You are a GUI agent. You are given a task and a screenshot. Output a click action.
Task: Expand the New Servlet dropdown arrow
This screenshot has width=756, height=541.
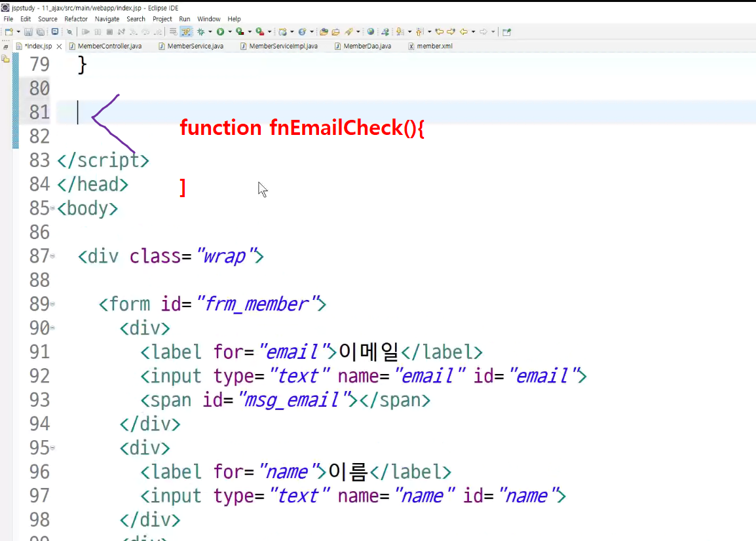click(311, 32)
